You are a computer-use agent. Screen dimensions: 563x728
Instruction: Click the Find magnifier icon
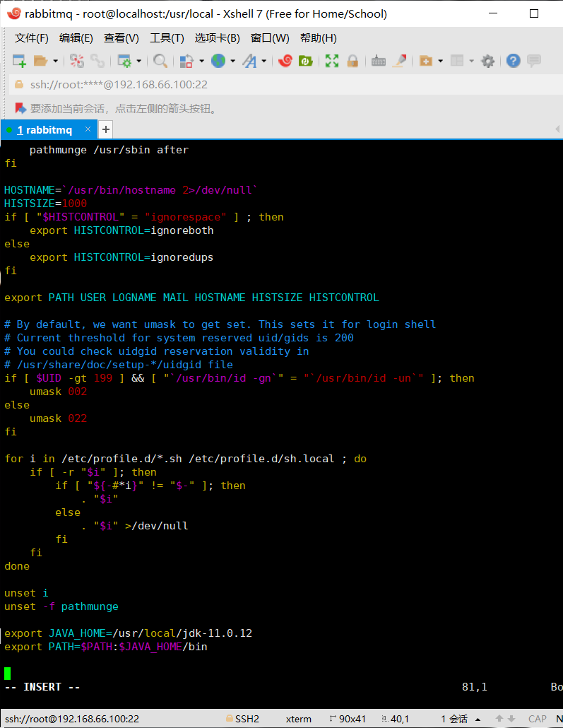pyautogui.click(x=160, y=61)
